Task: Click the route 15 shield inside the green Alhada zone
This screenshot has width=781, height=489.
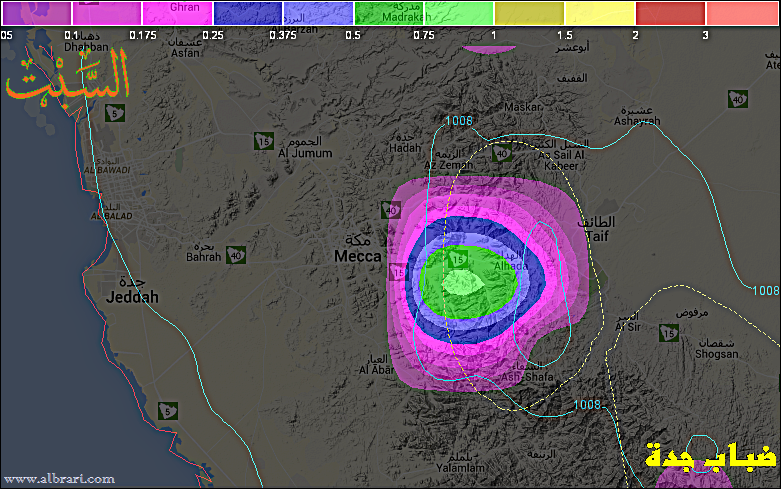Action: [457, 259]
